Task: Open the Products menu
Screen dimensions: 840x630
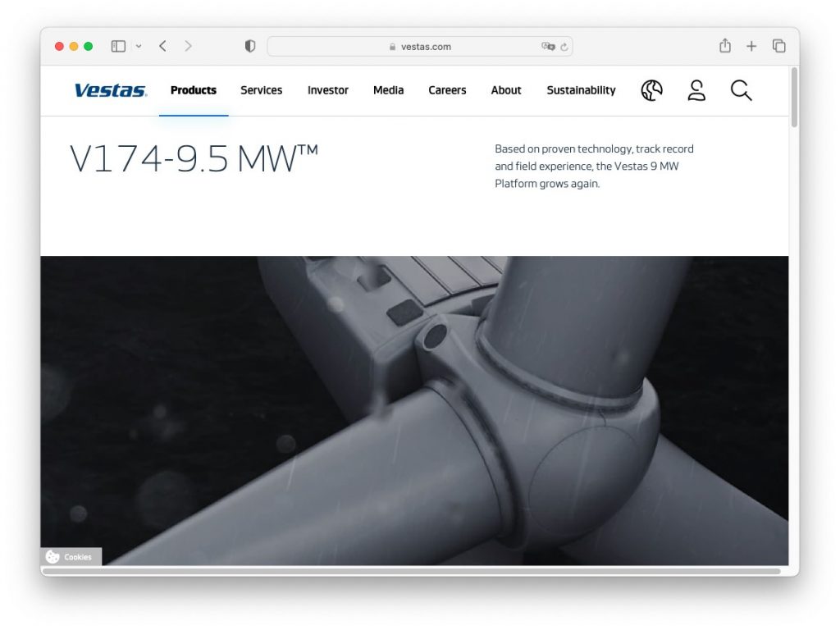Action: click(x=194, y=90)
